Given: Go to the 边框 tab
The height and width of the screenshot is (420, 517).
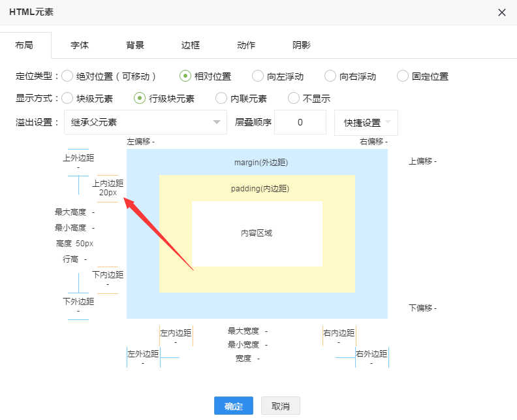Looking at the screenshot, I should 191,45.
